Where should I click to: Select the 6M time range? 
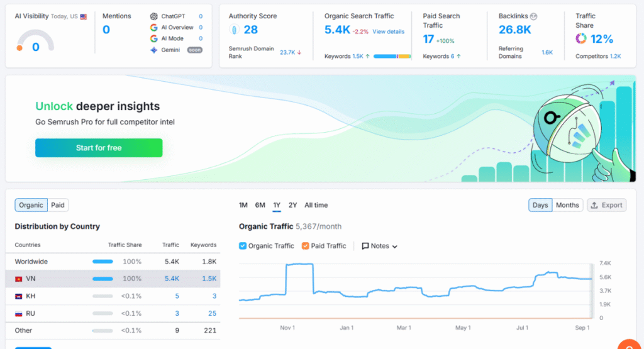point(260,205)
